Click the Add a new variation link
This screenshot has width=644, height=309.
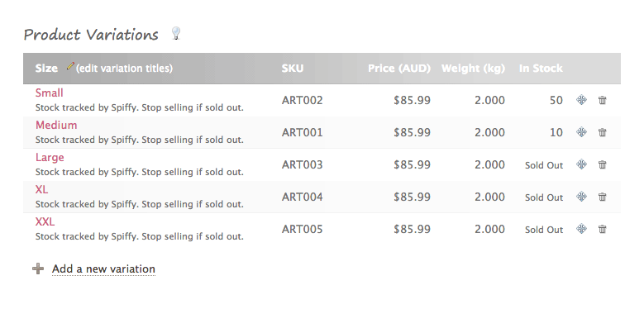point(103,269)
